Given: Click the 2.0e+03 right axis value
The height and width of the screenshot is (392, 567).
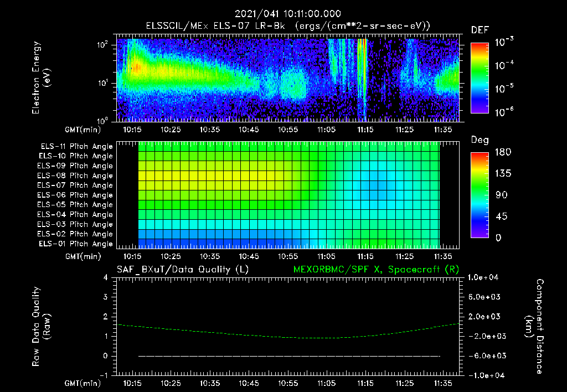Looking at the screenshot, I should (x=484, y=316).
